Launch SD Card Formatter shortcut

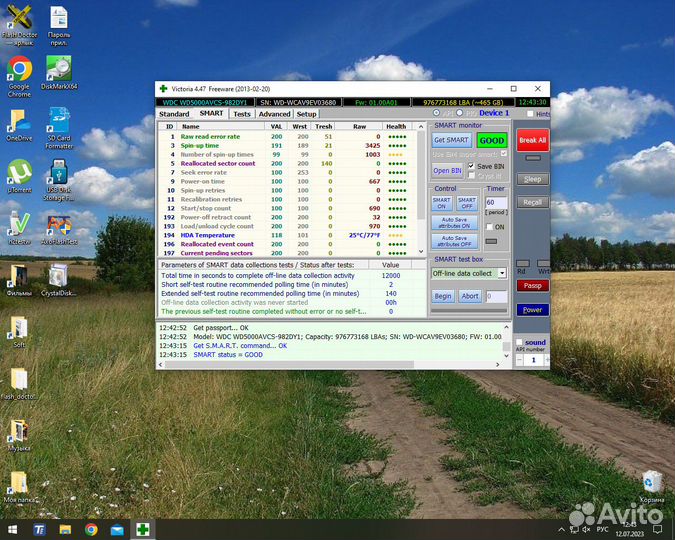tap(59, 128)
